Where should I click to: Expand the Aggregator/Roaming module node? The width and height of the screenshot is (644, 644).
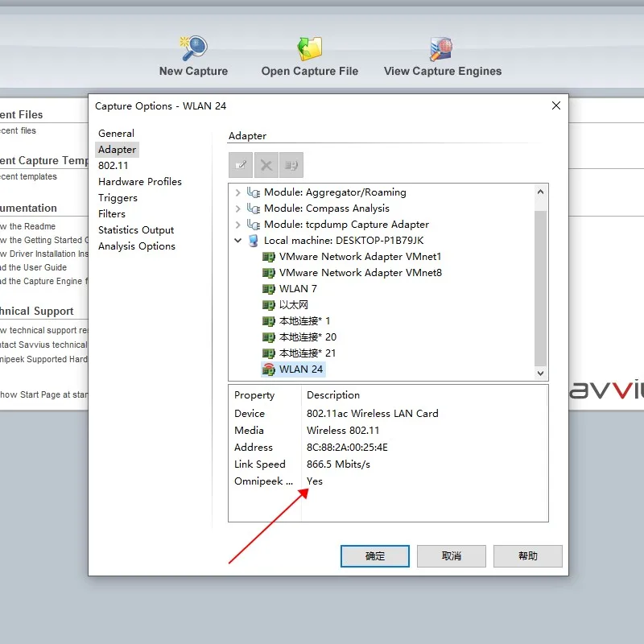237,192
